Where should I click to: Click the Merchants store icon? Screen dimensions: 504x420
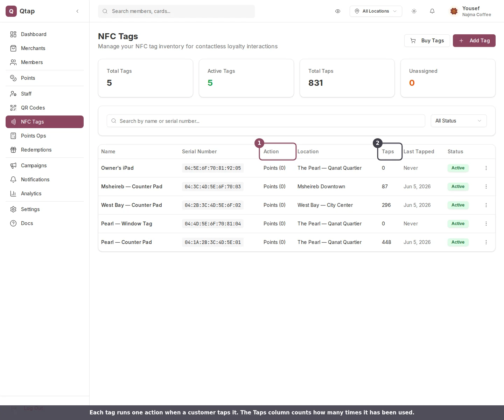13,48
